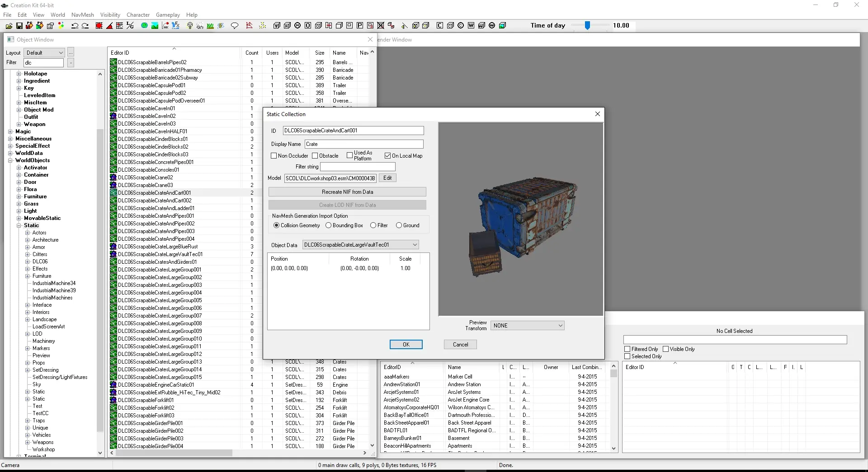This screenshot has width=868, height=472.
Task: Click the Save floppy disk icon
Action: [19, 26]
